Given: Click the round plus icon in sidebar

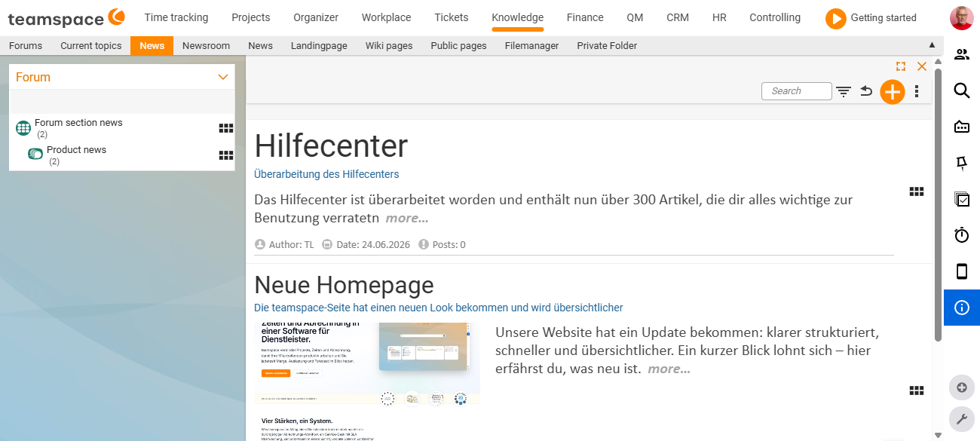Looking at the screenshot, I should pyautogui.click(x=961, y=387).
